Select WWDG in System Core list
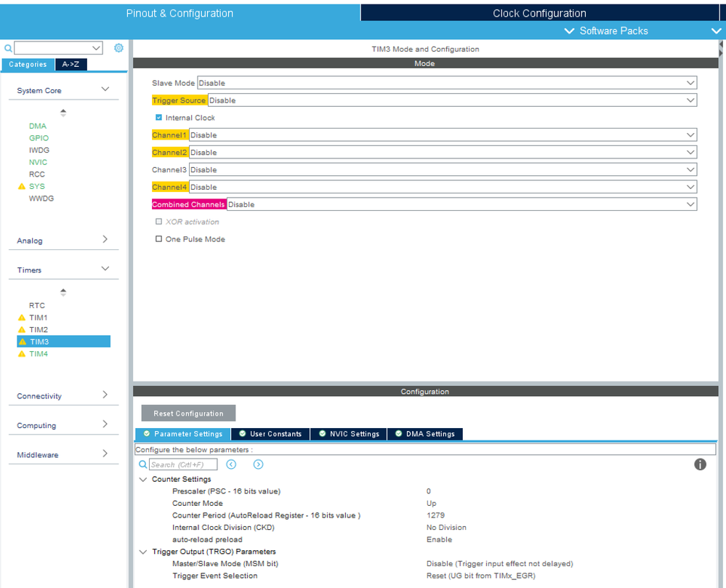Viewport: 726px width, 588px height. click(x=41, y=198)
